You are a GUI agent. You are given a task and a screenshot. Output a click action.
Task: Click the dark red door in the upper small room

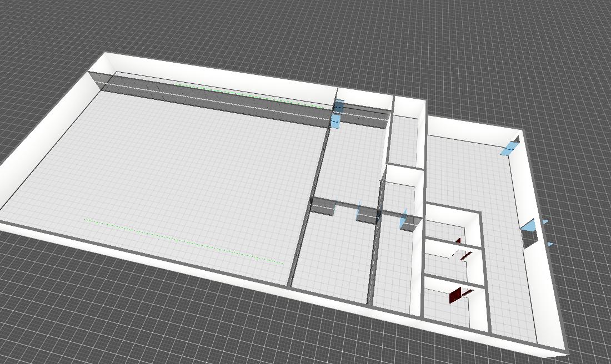pyautogui.click(x=459, y=241)
